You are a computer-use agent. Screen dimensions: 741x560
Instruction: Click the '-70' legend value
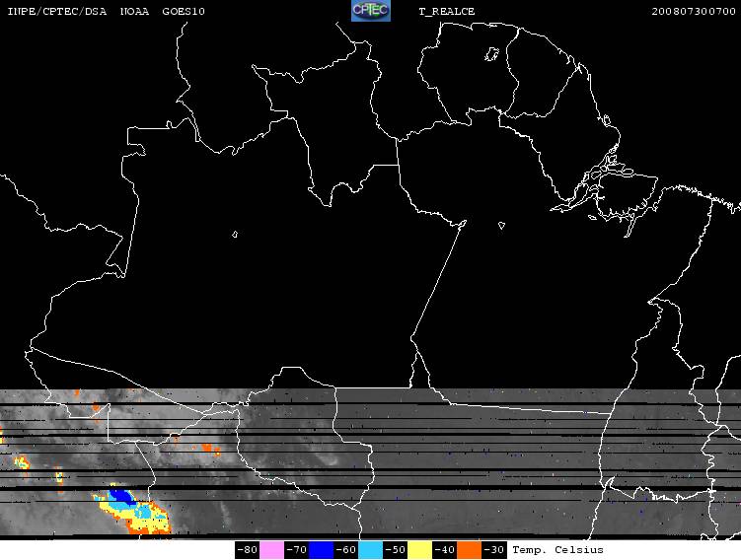point(296,550)
